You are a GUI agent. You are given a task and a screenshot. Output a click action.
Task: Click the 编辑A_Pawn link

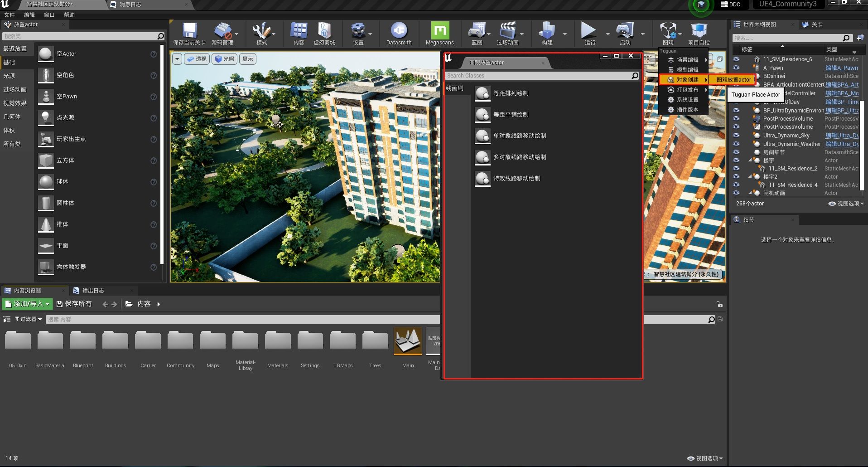click(842, 68)
